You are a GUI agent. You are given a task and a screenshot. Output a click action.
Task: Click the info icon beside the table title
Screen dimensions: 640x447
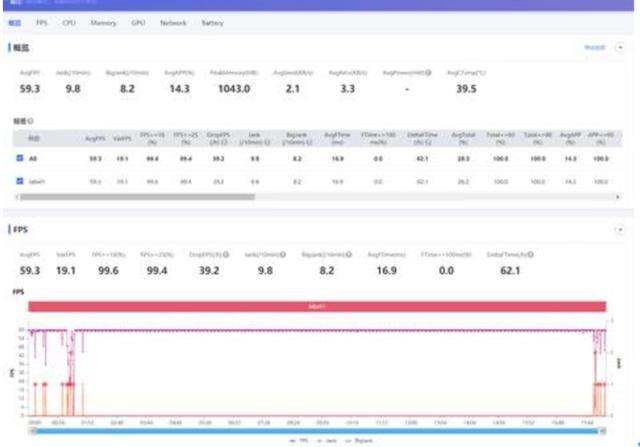[x=32, y=120]
